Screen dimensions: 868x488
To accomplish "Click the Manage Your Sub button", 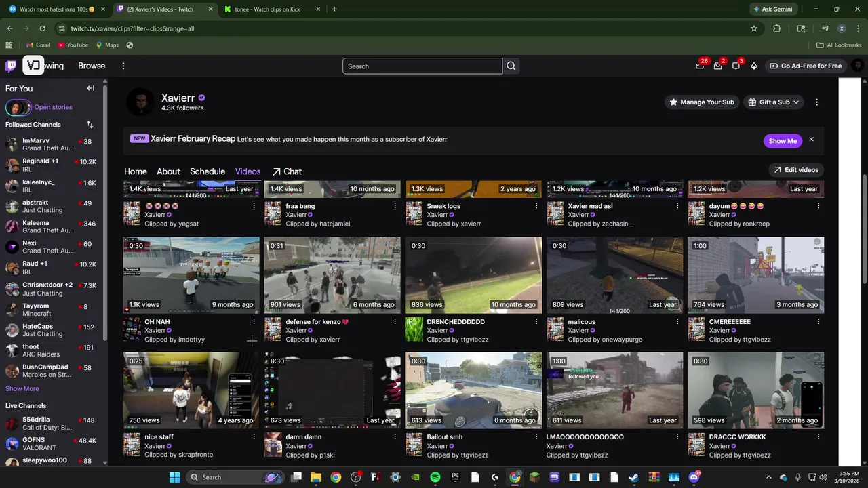I will 702,102.
